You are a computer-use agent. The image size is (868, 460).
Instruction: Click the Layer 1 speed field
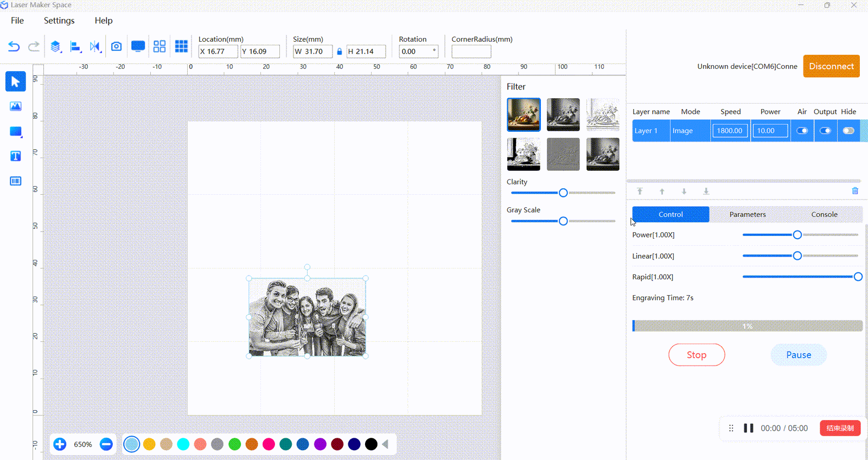click(x=730, y=131)
